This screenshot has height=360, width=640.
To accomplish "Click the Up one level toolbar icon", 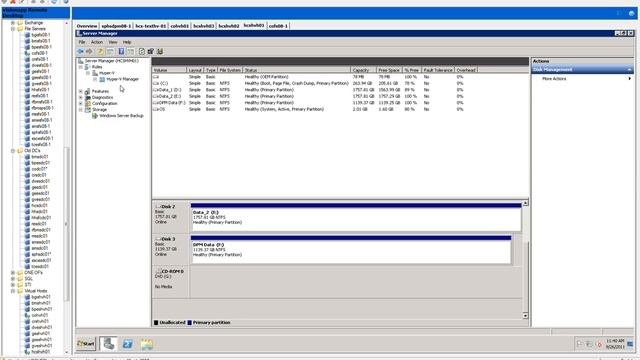I will pyautogui.click(x=100, y=51).
